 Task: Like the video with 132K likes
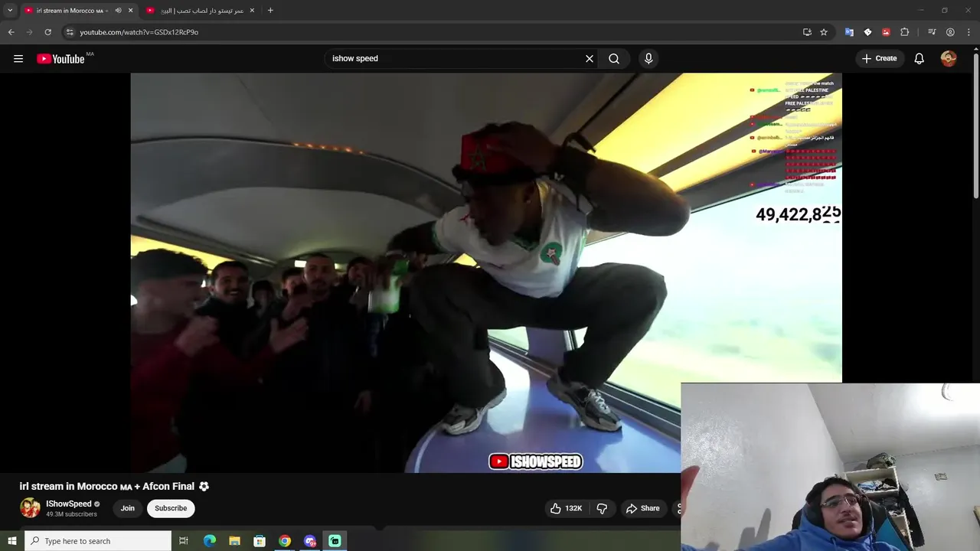pyautogui.click(x=566, y=508)
